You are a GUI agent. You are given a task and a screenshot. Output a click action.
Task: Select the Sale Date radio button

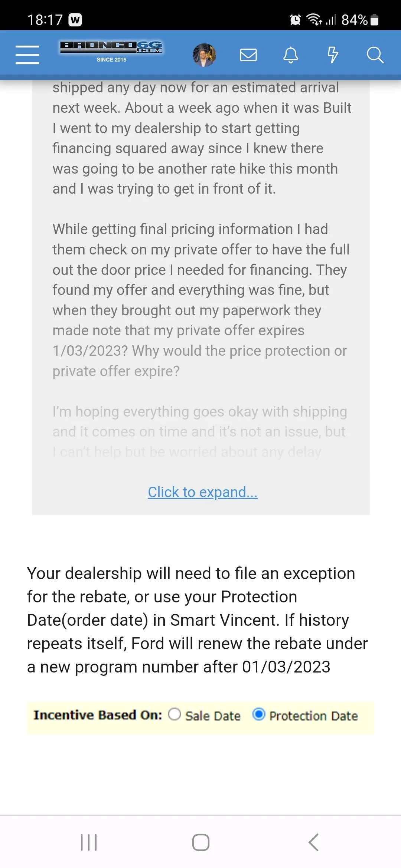175,714
